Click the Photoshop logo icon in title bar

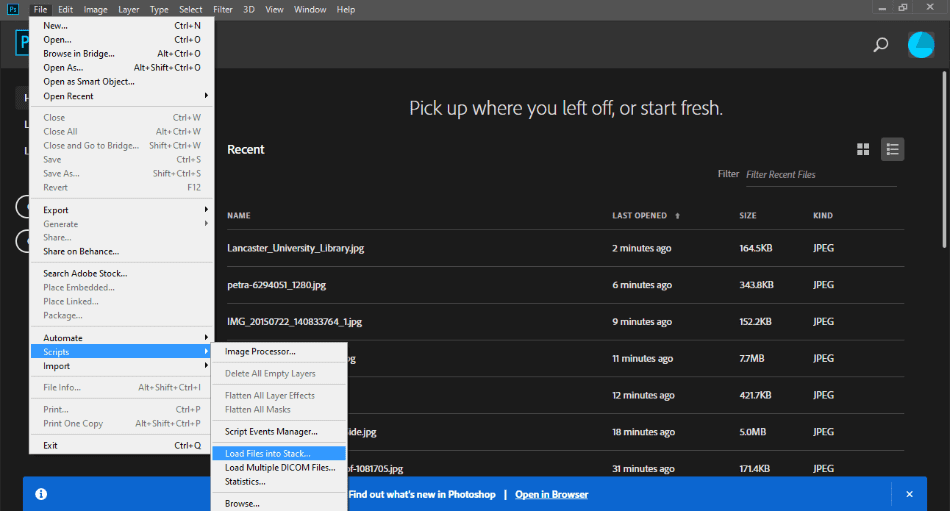coord(13,9)
